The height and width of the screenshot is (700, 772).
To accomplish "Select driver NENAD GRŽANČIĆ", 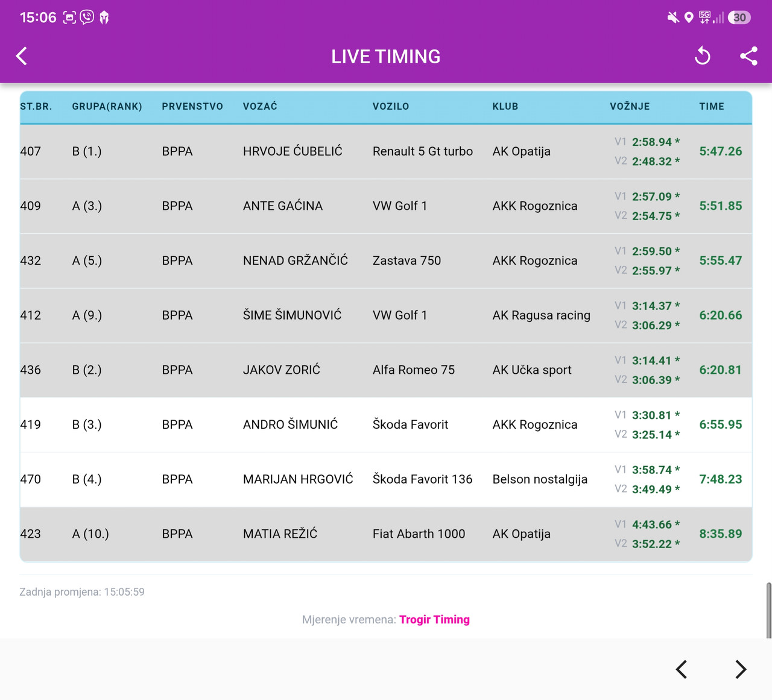I will (x=296, y=260).
